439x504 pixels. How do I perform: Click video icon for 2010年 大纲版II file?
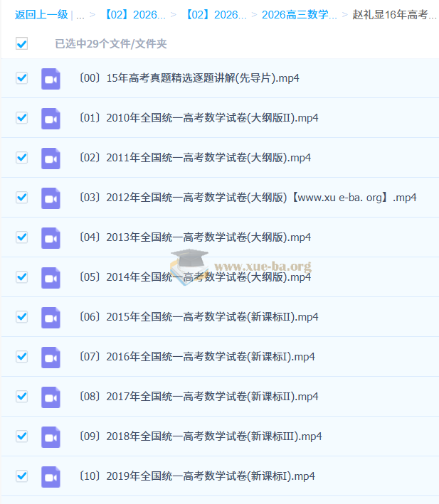pyautogui.click(x=51, y=119)
